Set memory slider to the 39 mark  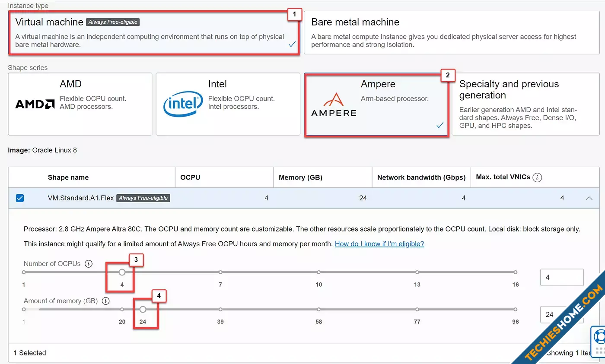tap(220, 309)
